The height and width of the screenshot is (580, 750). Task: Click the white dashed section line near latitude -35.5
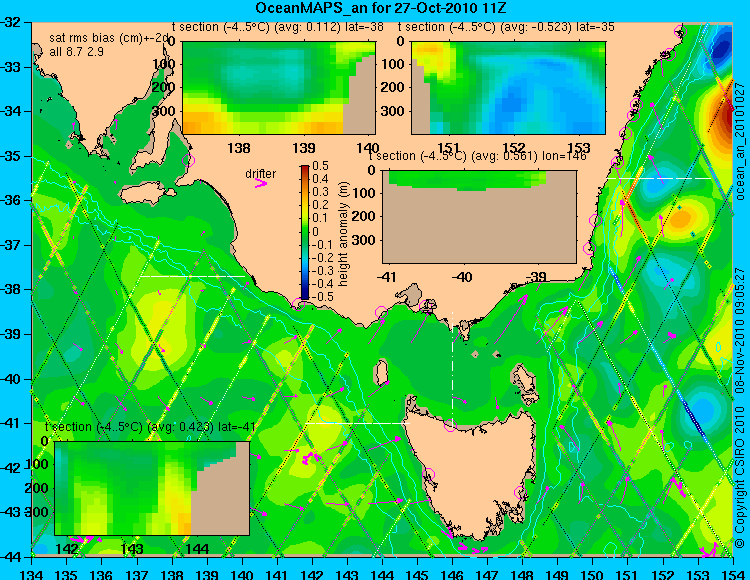[x=659, y=178]
